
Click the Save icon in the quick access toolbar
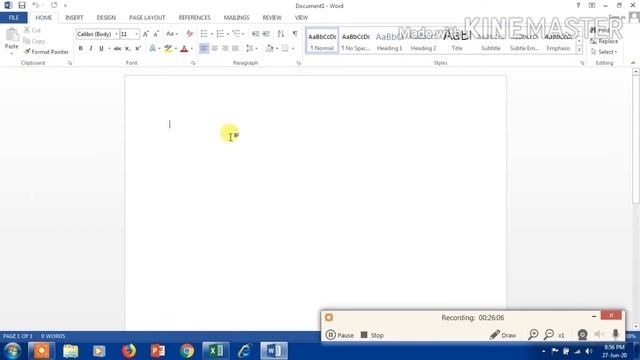[x=22, y=5]
